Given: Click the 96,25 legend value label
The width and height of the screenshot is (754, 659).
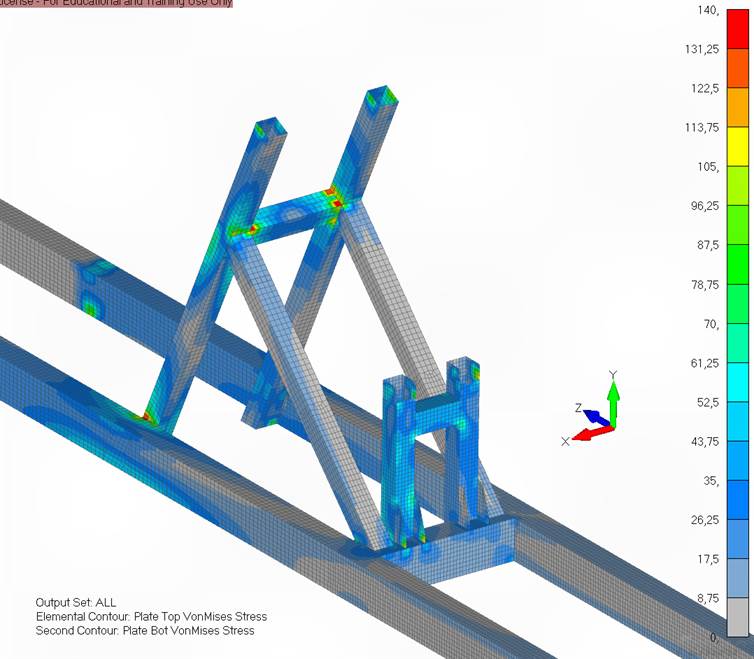Looking at the screenshot, I should (706, 206).
